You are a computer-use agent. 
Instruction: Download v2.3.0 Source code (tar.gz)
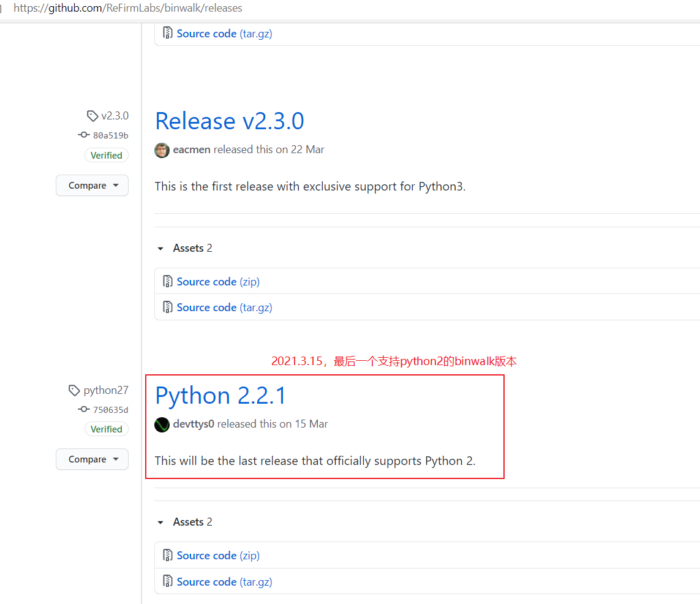pyautogui.click(x=224, y=308)
